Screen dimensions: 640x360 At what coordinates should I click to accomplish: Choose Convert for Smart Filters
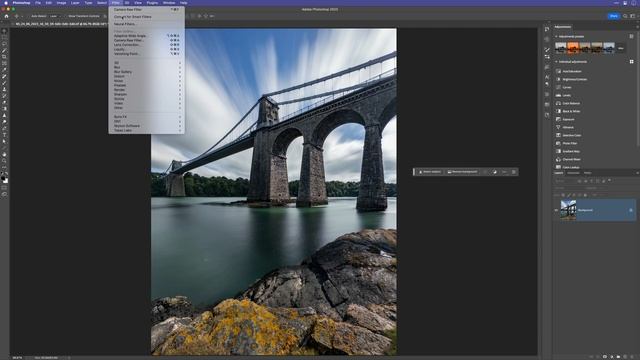147,17
